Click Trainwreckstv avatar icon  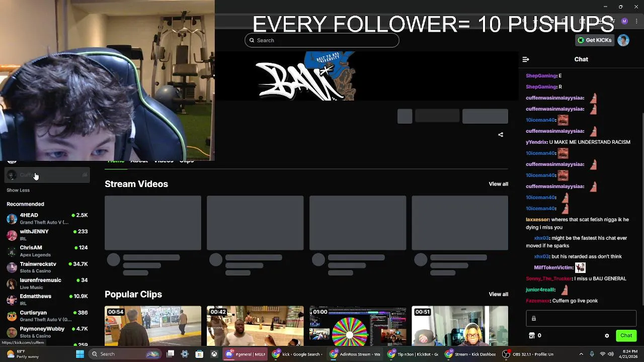pos(12,267)
